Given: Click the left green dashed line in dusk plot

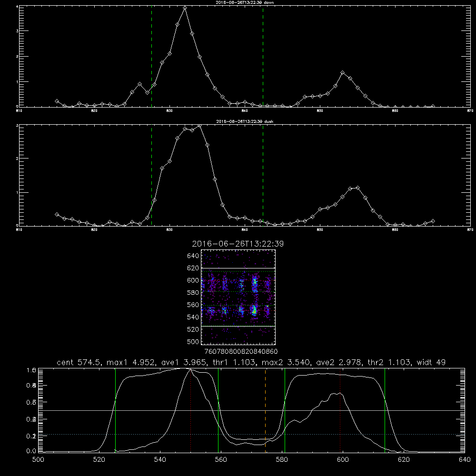Looking at the screenshot, I should pyautogui.click(x=151, y=176).
